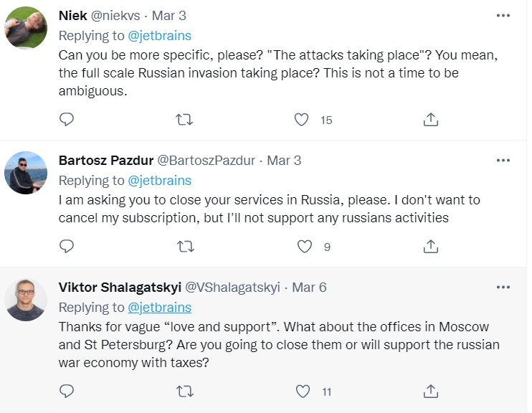Open @jetbrains link in Viktor's reply
532x413 pixels.
pos(159,308)
